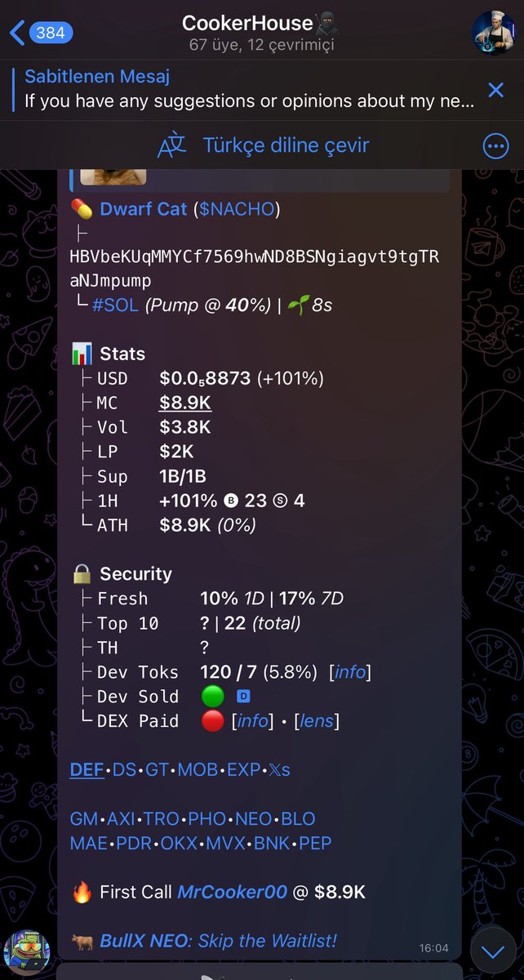Open the BullX NEO waitlist link
Viewport: 524px width, 980px height.
pos(219,942)
